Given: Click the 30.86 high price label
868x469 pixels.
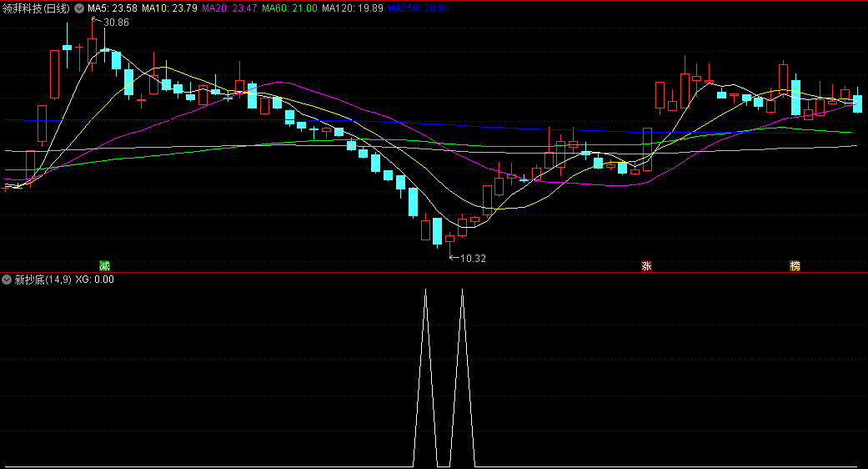Looking at the screenshot, I should tap(116, 23).
